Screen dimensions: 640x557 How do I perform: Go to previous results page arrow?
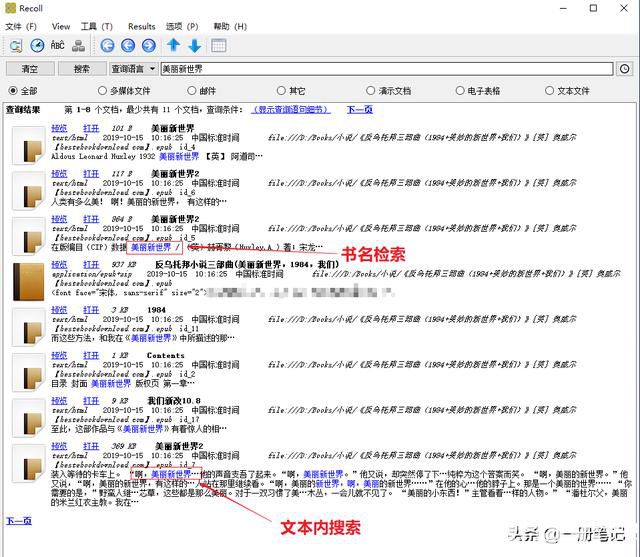(128, 45)
